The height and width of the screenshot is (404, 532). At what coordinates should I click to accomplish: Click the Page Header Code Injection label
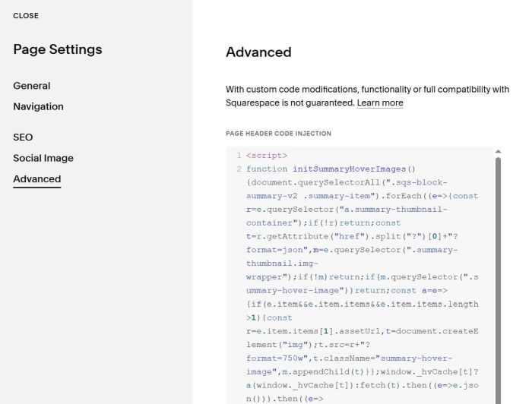278,134
